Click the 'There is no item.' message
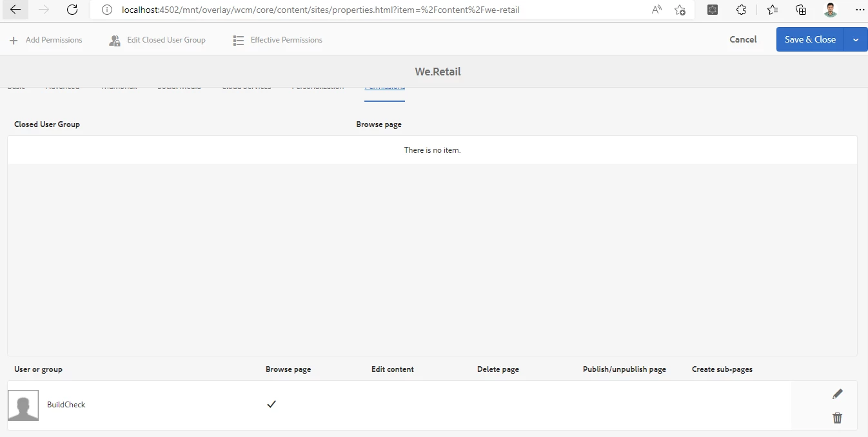The image size is (868, 437). coord(432,150)
